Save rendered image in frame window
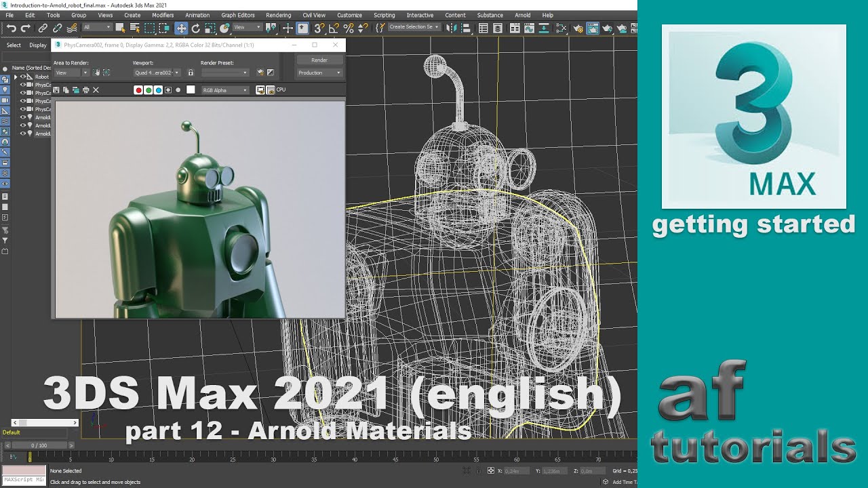The width and height of the screenshot is (868, 488). 56,90
